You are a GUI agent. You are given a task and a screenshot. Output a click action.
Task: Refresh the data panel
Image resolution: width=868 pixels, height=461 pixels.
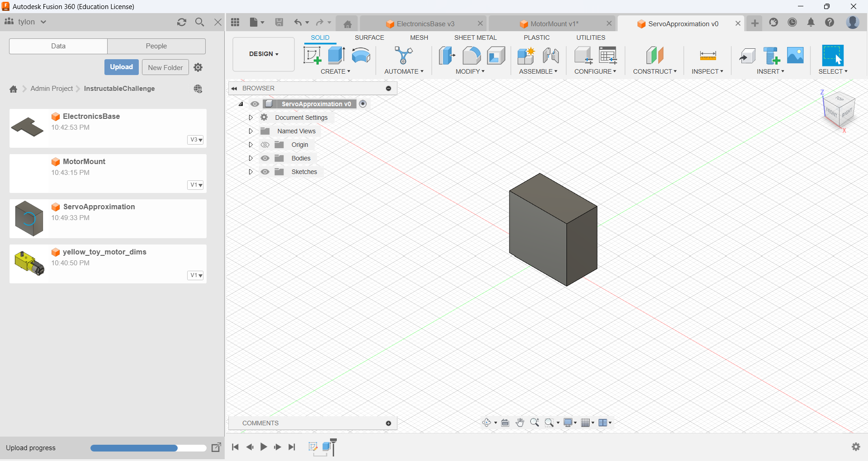point(182,22)
